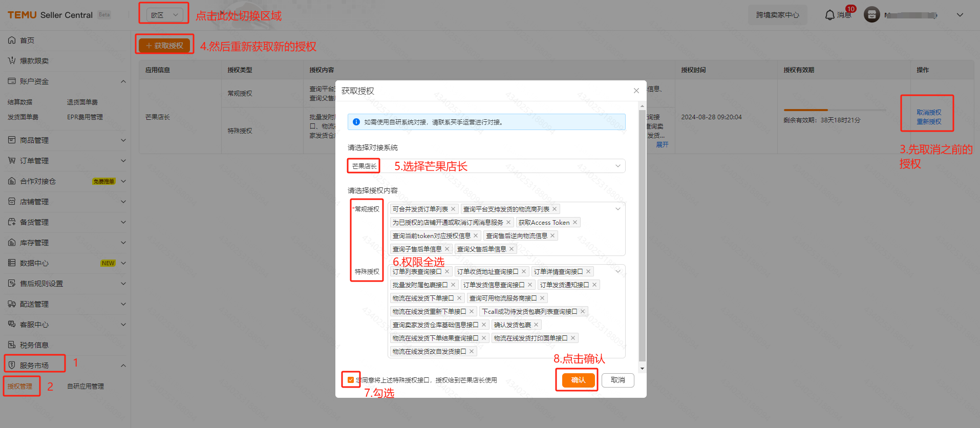980x428 pixels.
Task: Click the 展开 link in authorization content
Action: [663, 145]
